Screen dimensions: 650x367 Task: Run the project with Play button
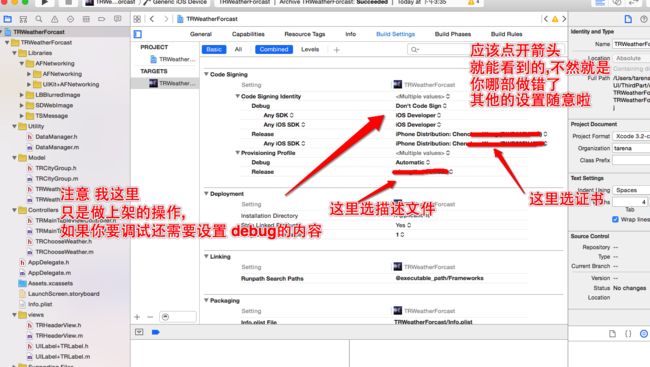tap(45, 2)
